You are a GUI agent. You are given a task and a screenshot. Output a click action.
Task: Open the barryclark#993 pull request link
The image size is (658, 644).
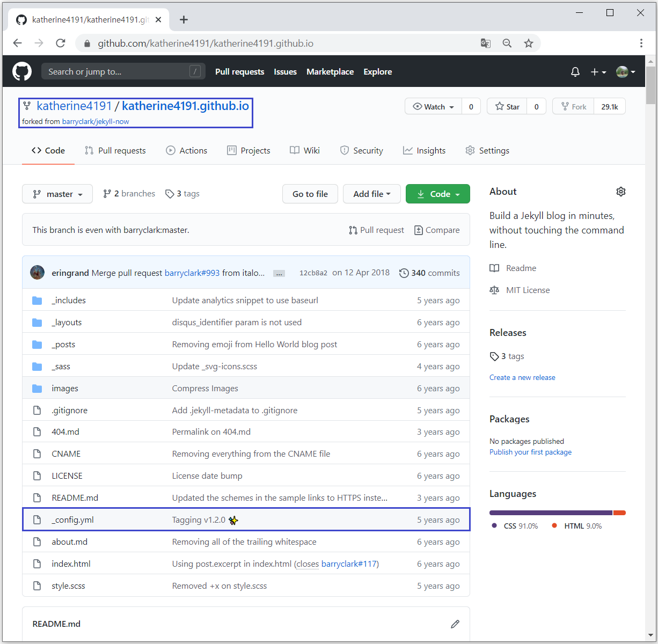coord(192,273)
